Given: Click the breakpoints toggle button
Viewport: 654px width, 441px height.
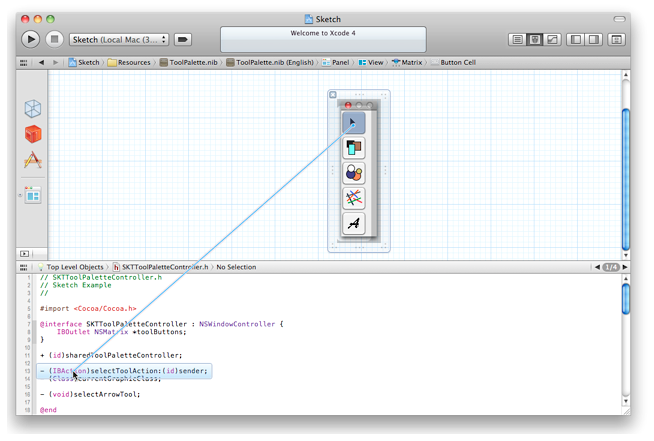Looking at the screenshot, I should [x=183, y=40].
